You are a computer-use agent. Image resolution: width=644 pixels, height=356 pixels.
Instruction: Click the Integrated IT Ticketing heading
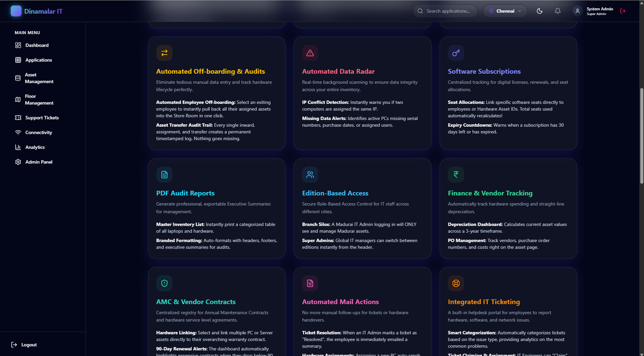(484, 302)
